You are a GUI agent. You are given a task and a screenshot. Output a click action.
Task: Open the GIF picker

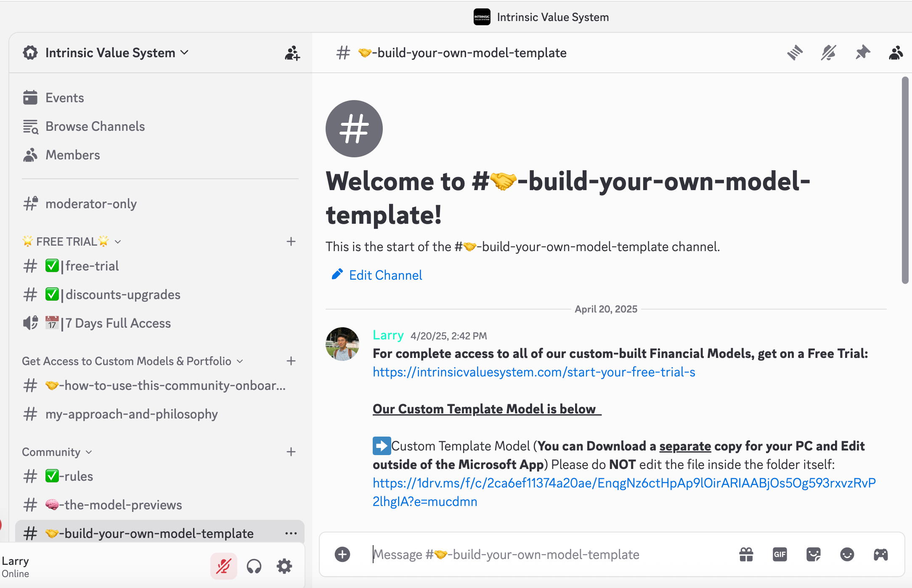coord(780,554)
